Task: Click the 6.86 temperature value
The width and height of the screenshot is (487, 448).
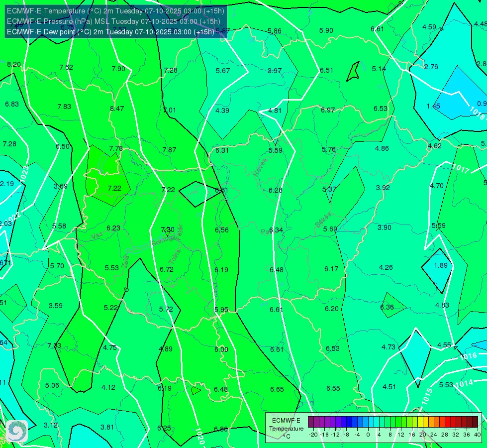Action: point(221,429)
